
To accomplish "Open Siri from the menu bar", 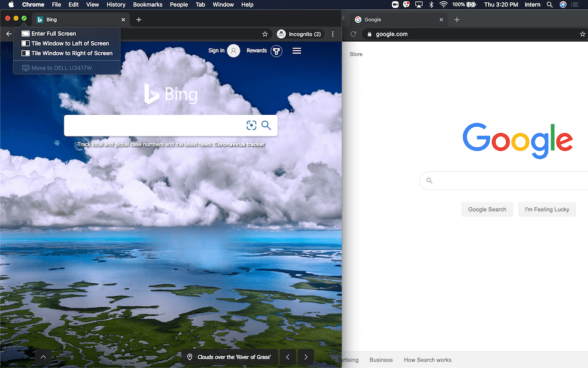I will 563,5.
